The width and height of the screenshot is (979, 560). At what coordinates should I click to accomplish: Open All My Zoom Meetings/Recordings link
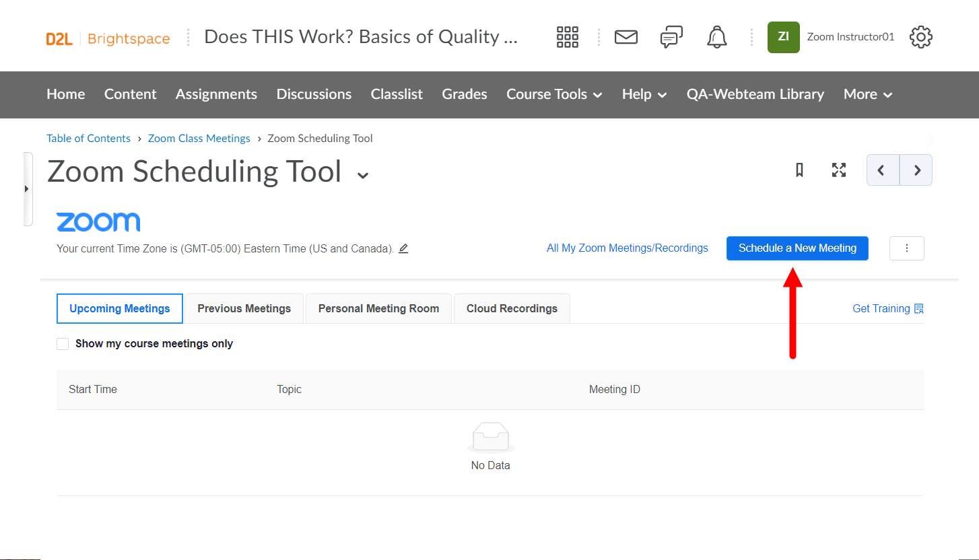628,248
